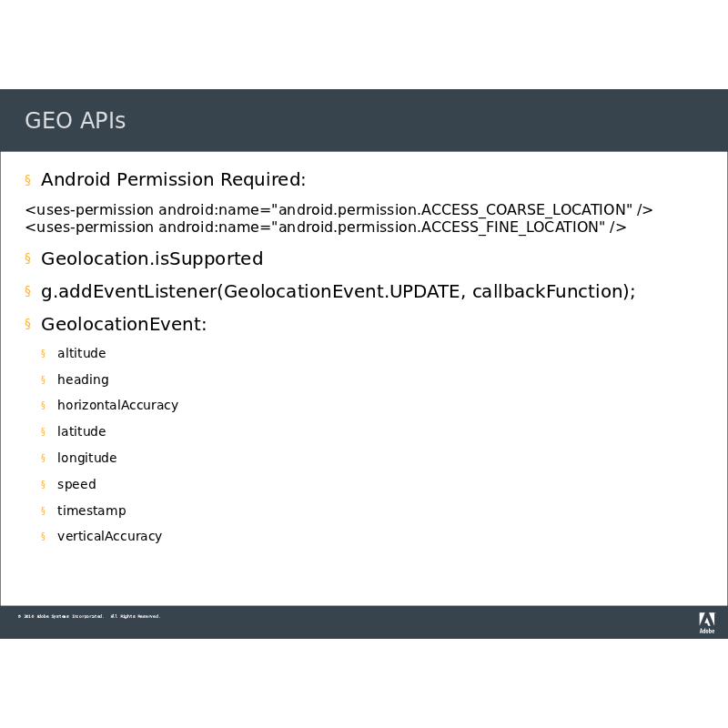Click the Adobe logo in the footer

706,622
